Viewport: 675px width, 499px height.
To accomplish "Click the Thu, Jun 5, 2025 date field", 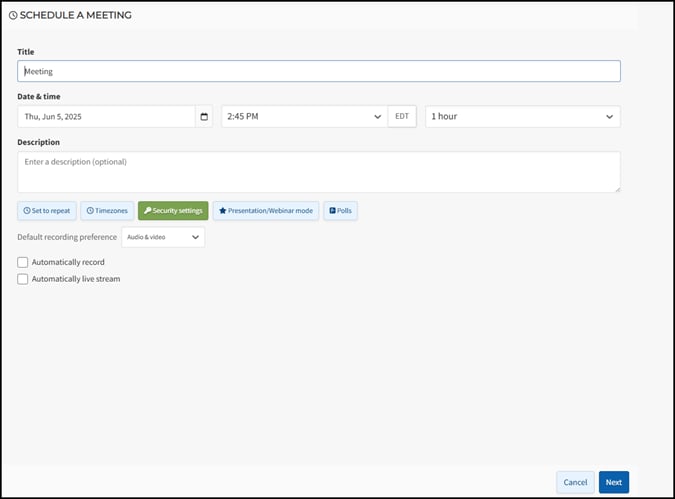I will coord(106,117).
